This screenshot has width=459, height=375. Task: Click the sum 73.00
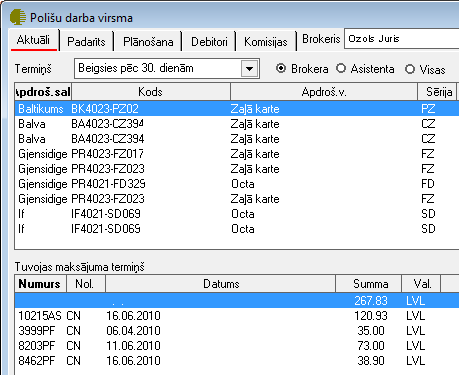371,345
